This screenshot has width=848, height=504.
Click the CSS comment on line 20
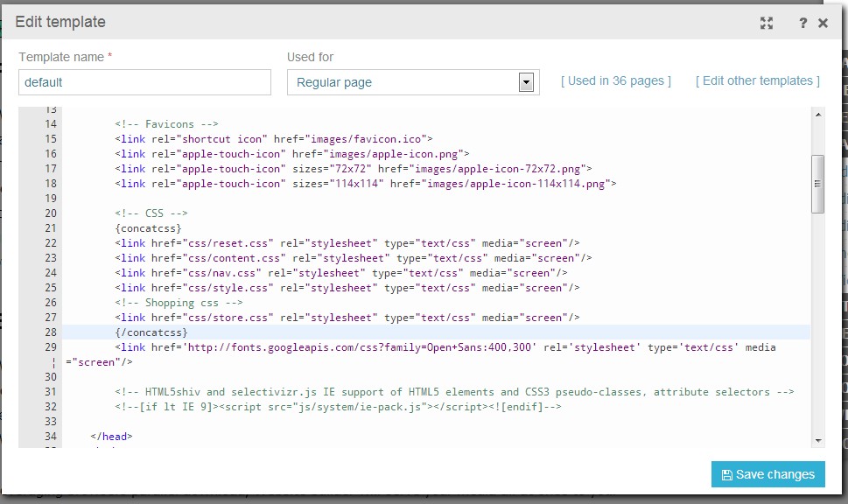pos(151,213)
